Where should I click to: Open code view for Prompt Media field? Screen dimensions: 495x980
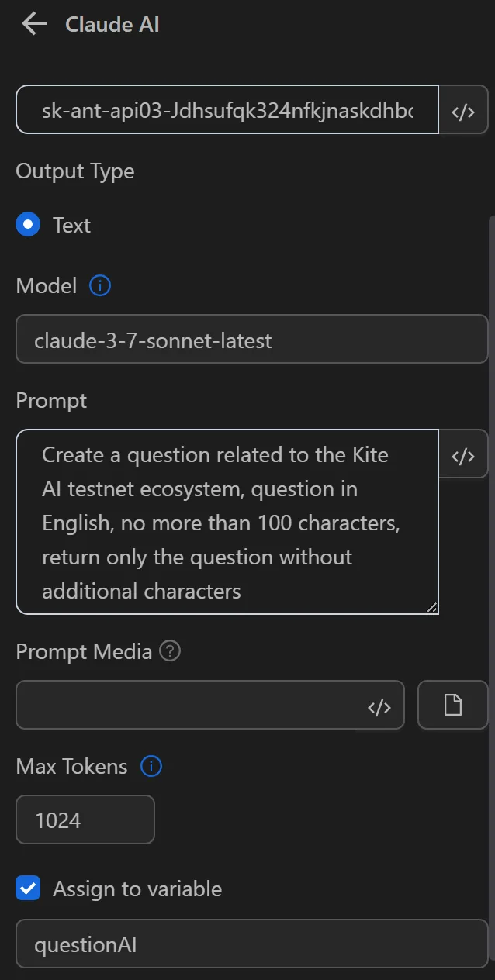380,705
